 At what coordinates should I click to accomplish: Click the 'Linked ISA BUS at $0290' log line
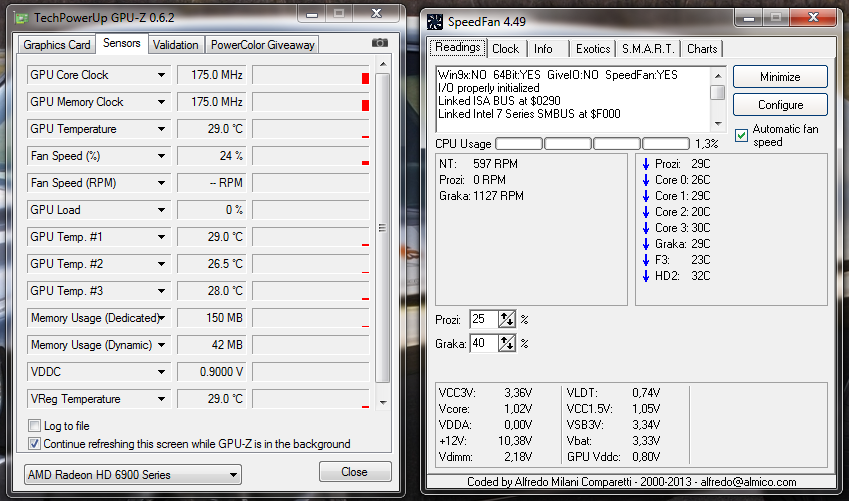[499, 101]
